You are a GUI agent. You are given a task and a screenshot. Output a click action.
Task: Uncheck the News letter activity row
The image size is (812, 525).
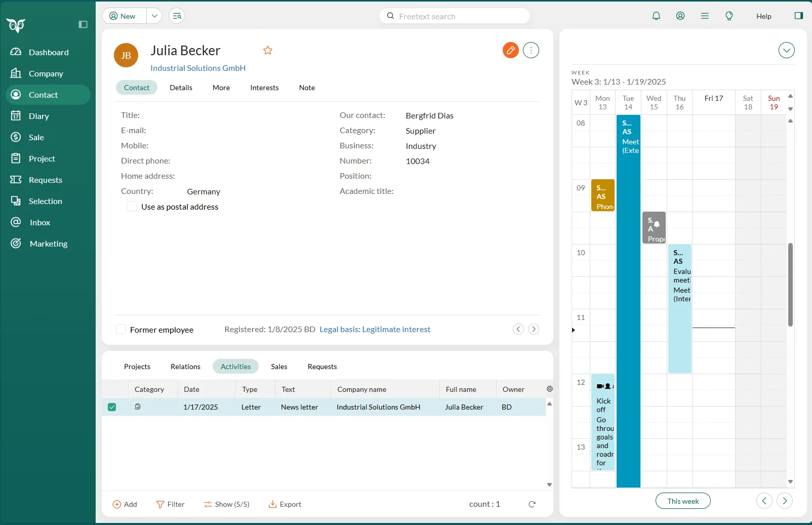(x=112, y=407)
